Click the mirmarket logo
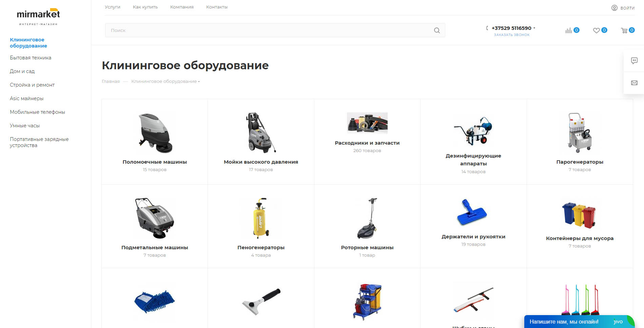The height and width of the screenshot is (328, 644). pyautogui.click(x=38, y=17)
